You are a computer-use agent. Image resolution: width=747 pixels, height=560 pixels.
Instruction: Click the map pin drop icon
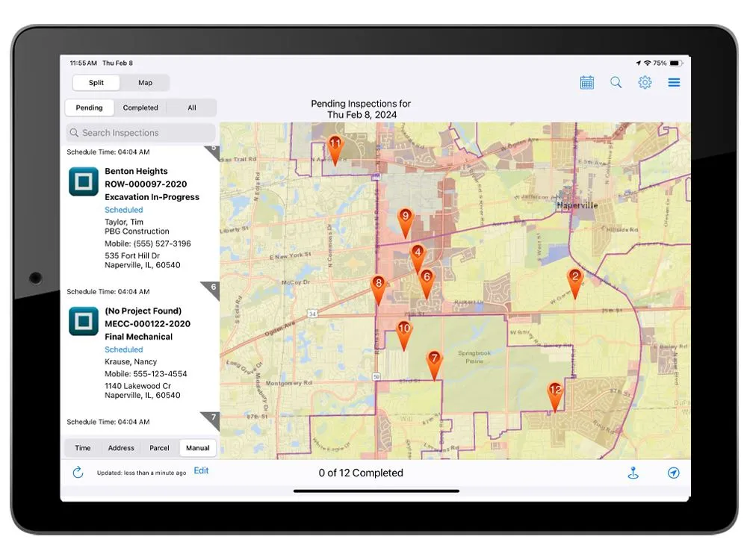click(633, 473)
